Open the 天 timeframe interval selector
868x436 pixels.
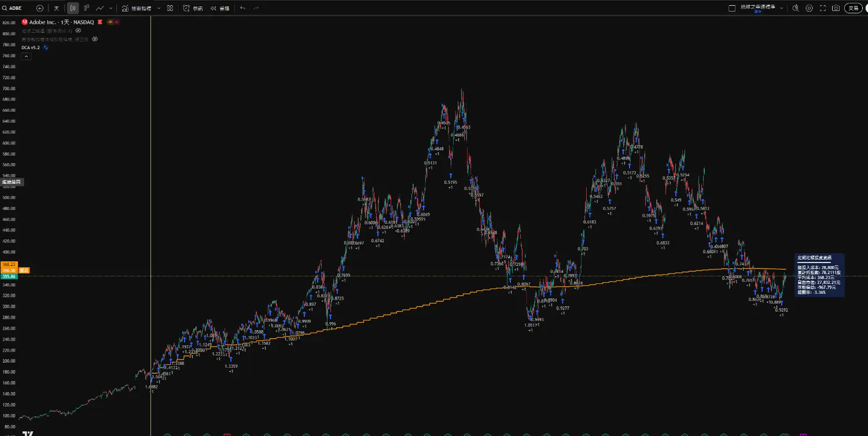(56, 8)
